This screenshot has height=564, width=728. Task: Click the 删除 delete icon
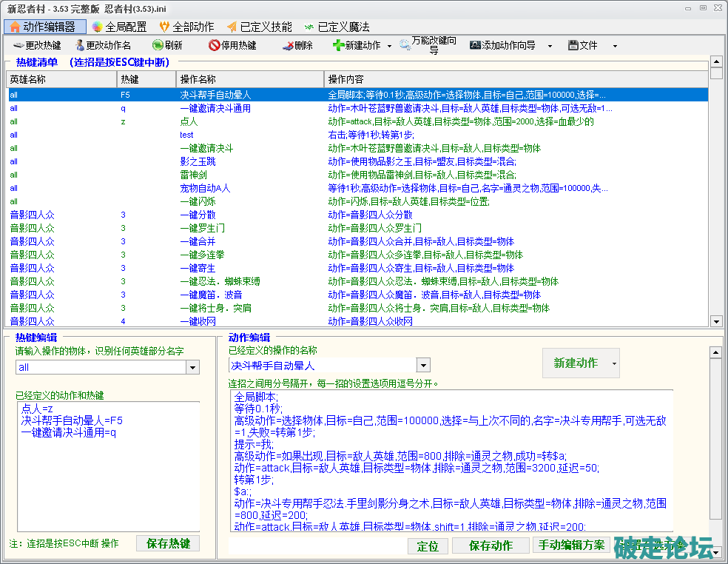tap(287, 45)
